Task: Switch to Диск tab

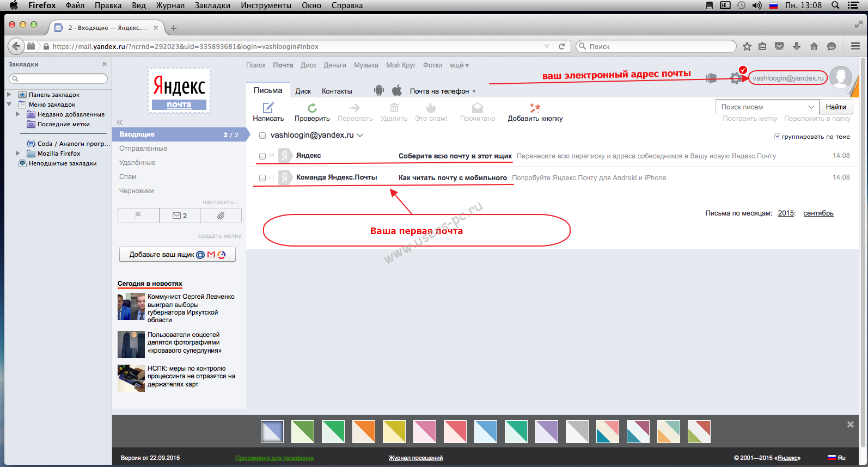Action: click(x=303, y=91)
